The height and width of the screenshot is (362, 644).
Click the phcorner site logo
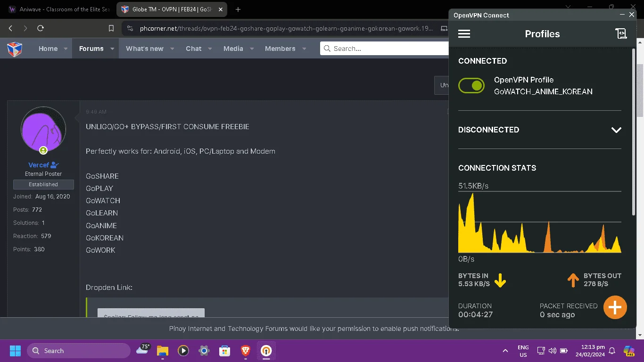[15, 49]
